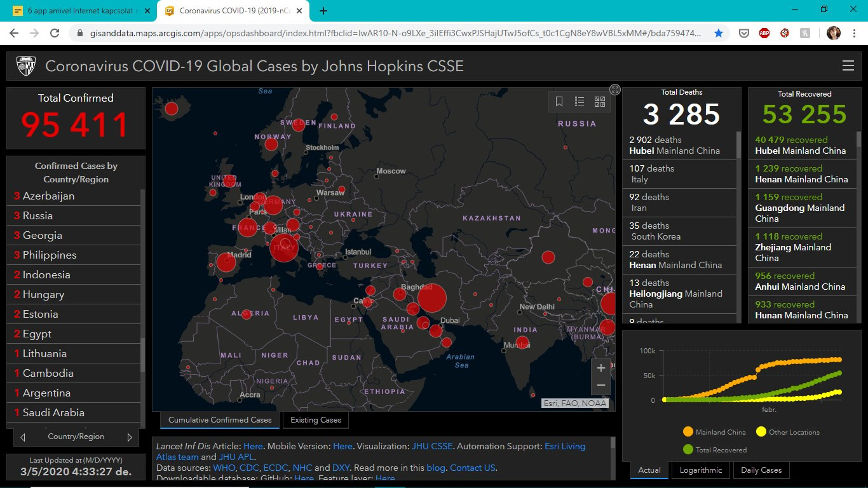This screenshot has height=488, width=868.
Task: Expand the map to full screen
Action: (614, 90)
